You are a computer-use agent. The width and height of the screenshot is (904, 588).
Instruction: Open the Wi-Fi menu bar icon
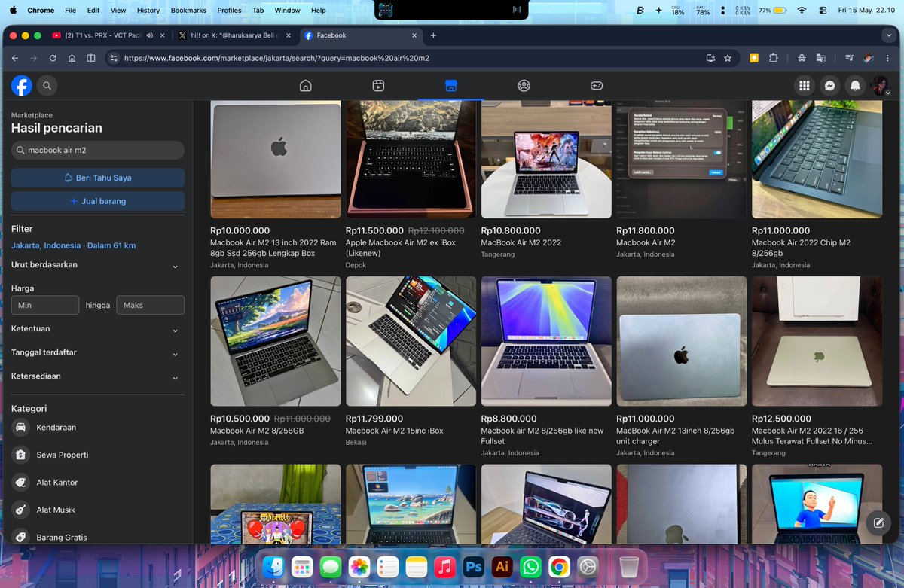click(x=802, y=10)
